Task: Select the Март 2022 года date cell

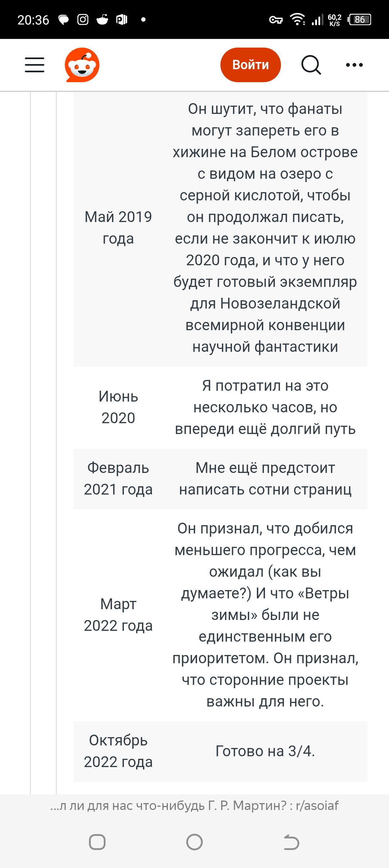Action: (118, 615)
